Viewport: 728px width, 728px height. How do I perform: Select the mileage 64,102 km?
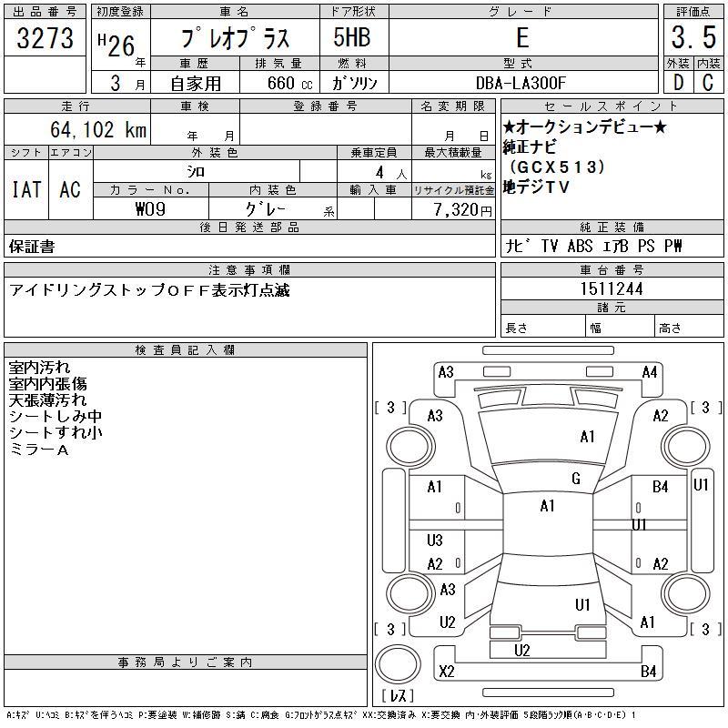(98, 129)
